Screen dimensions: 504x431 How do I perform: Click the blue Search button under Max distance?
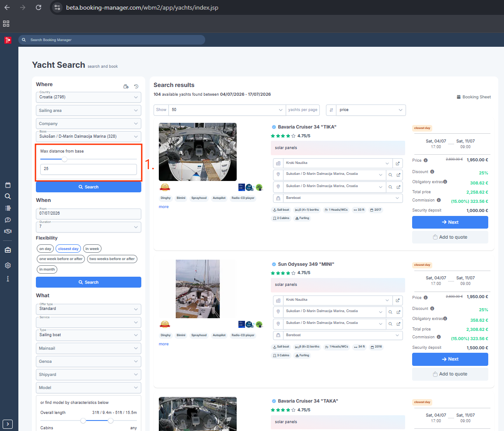click(88, 187)
